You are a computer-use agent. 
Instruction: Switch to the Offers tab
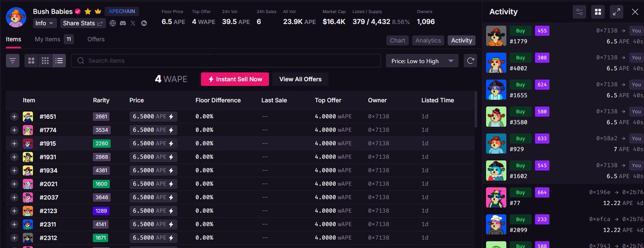point(96,39)
